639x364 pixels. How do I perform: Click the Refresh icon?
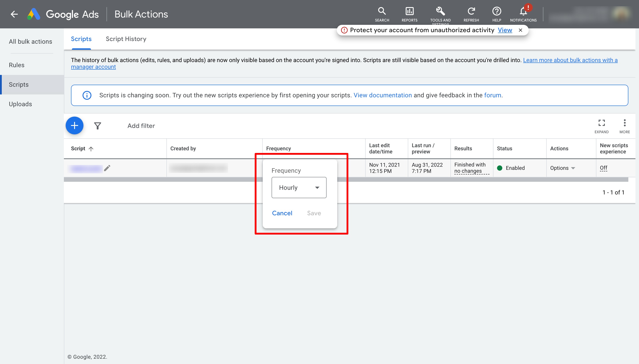pos(471,11)
